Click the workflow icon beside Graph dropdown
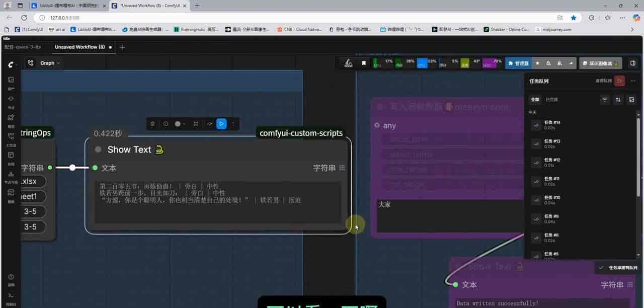Image resolution: width=644 pixels, height=308 pixels. (31, 63)
